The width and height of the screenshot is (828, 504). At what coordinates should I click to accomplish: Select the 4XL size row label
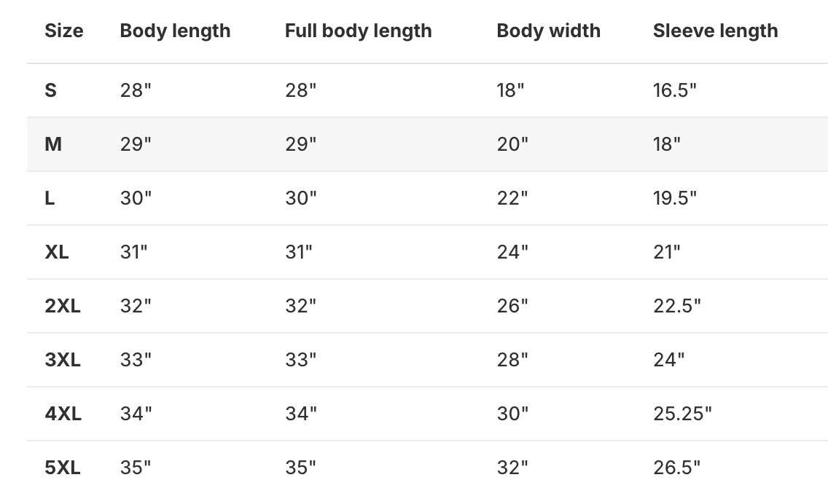point(63,414)
